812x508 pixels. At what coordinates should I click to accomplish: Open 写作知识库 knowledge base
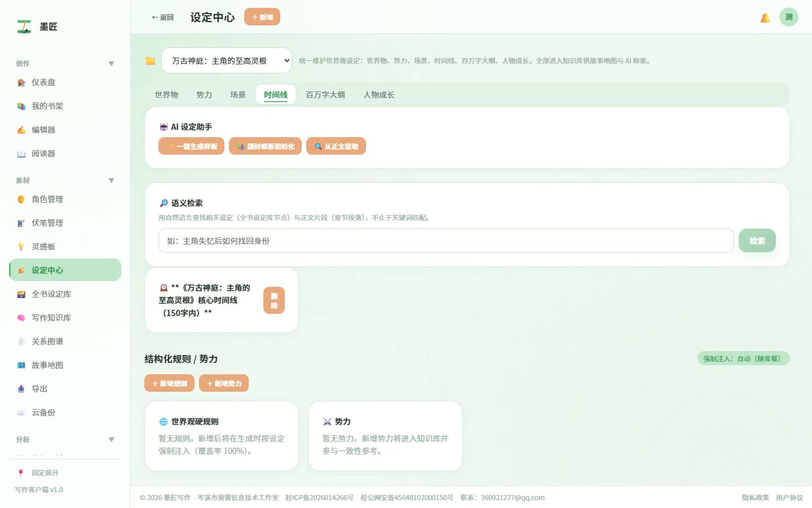[x=65, y=318]
